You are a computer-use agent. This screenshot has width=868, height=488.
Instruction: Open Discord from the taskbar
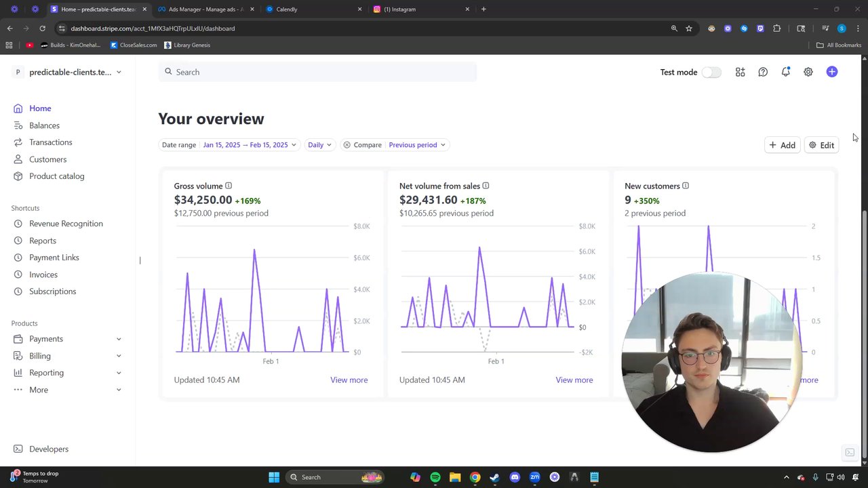pyautogui.click(x=515, y=477)
